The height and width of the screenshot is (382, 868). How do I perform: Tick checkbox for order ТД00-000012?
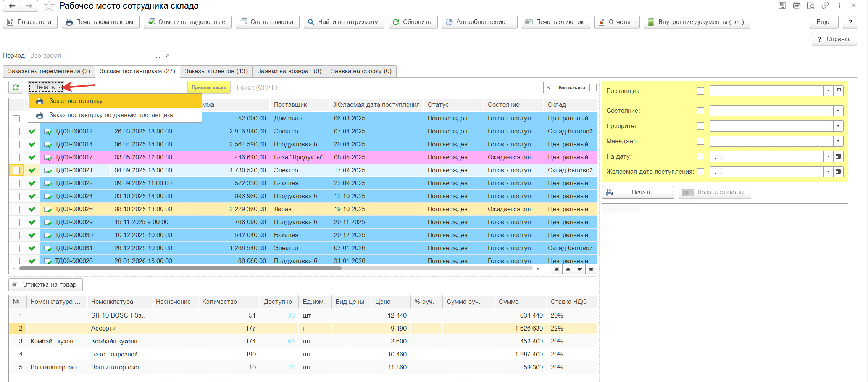(x=16, y=132)
